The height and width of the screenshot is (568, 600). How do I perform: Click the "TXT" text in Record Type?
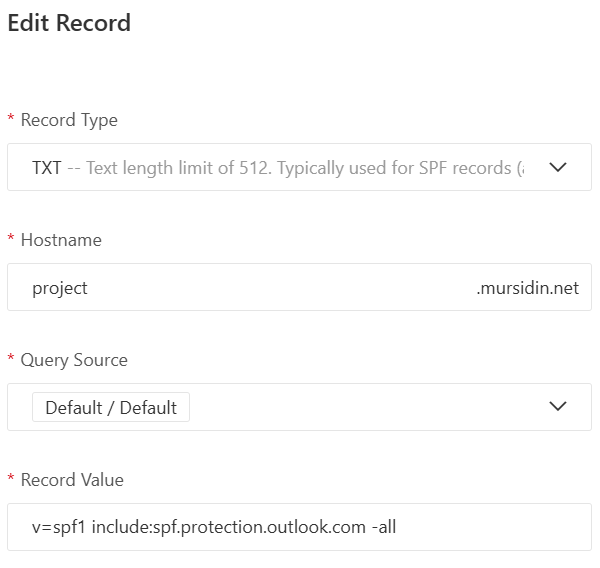tap(47, 168)
